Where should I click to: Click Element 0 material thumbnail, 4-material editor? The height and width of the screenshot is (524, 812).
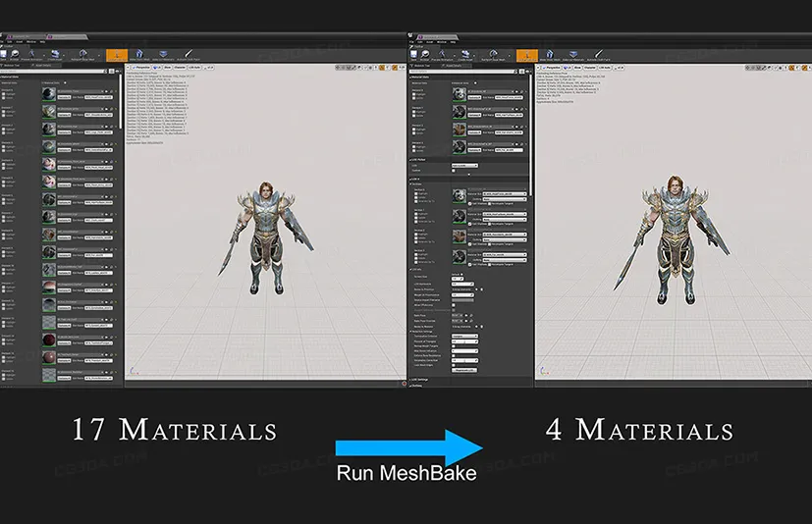460,94
